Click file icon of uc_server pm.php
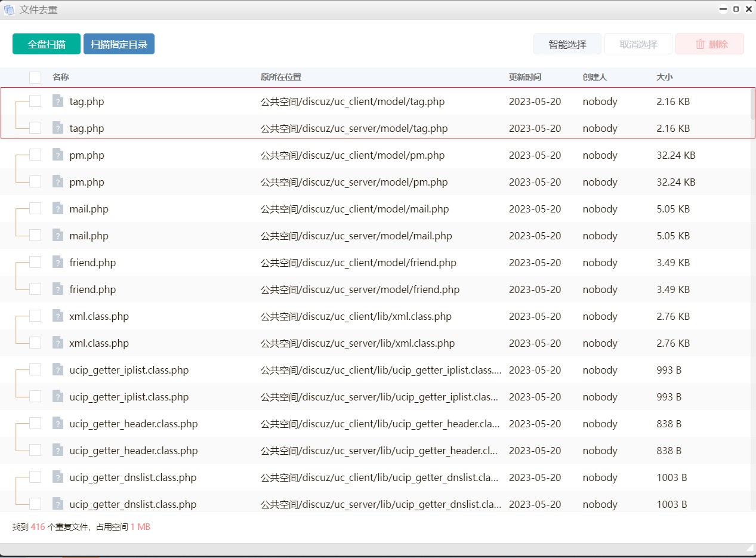 tap(57, 181)
